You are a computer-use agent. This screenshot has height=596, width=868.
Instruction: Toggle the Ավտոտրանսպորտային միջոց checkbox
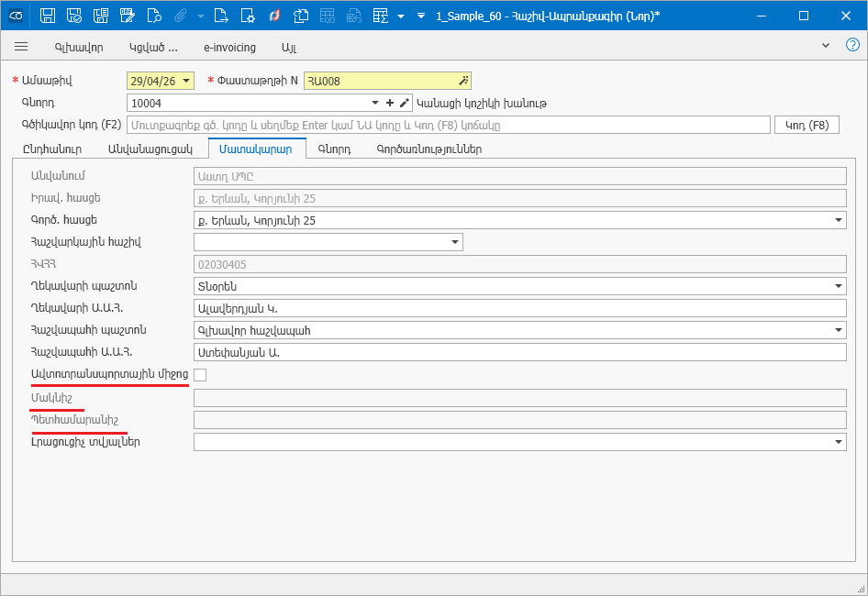point(200,375)
